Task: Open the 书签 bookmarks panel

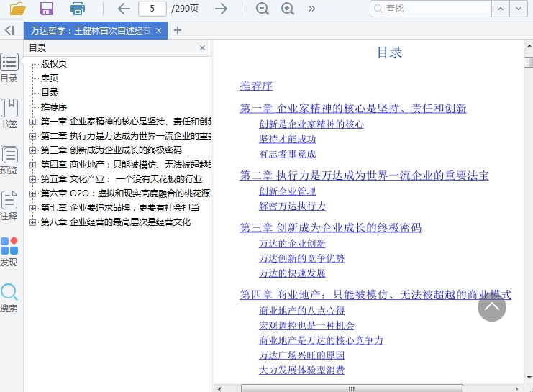Action: [9, 114]
